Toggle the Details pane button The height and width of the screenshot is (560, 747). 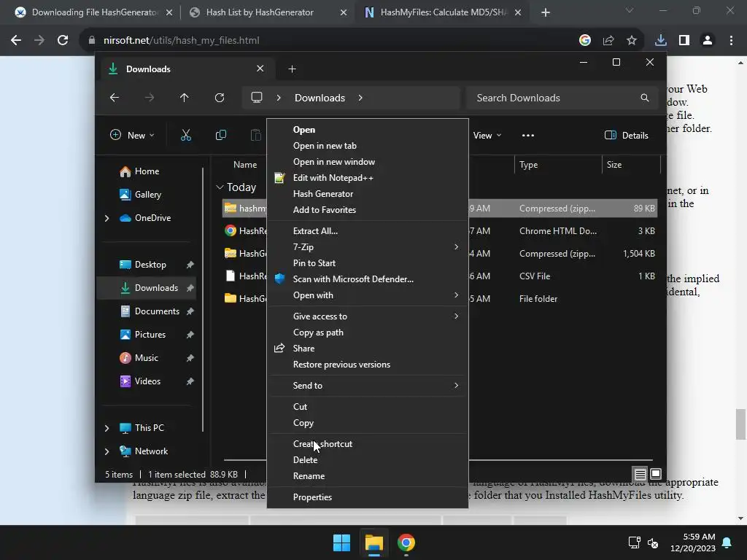click(x=626, y=135)
